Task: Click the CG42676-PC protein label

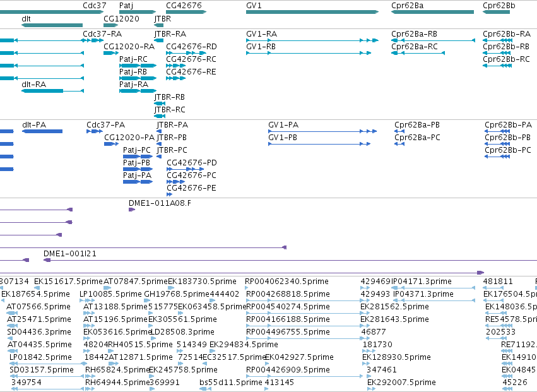Action: tap(191, 175)
